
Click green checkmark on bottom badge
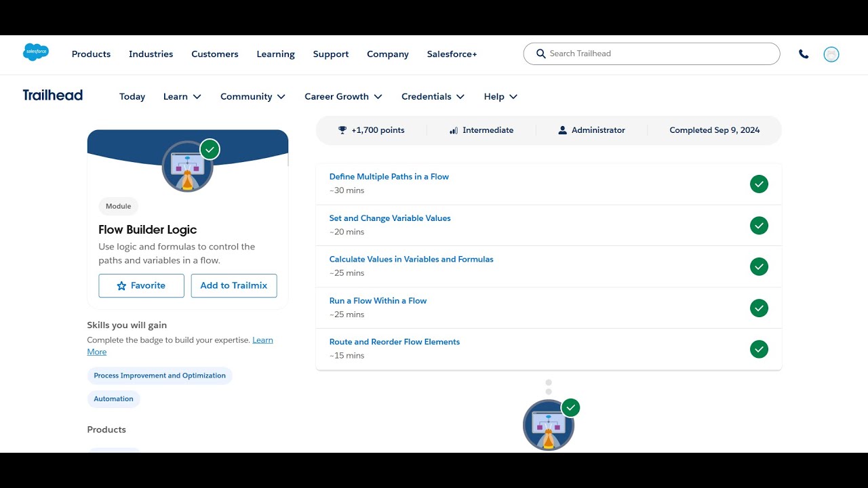point(571,407)
